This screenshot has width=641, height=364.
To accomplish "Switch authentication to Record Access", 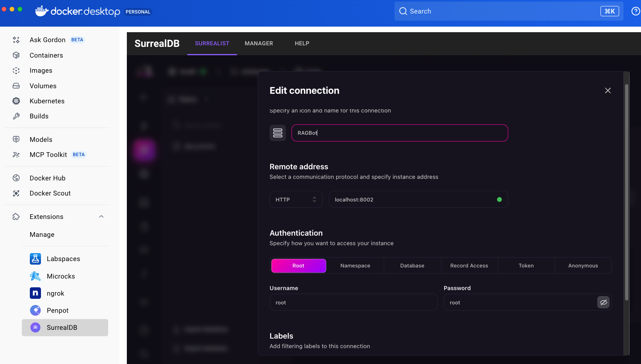I will [x=469, y=265].
